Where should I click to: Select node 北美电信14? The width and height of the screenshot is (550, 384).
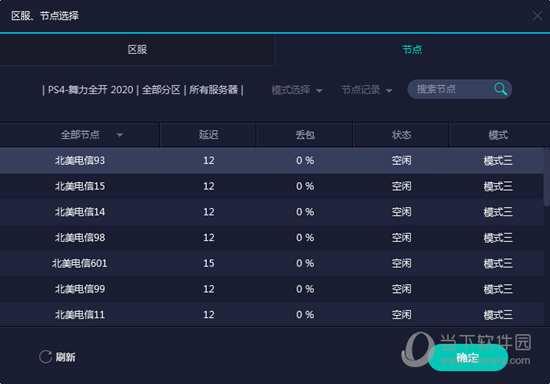[272, 212]
